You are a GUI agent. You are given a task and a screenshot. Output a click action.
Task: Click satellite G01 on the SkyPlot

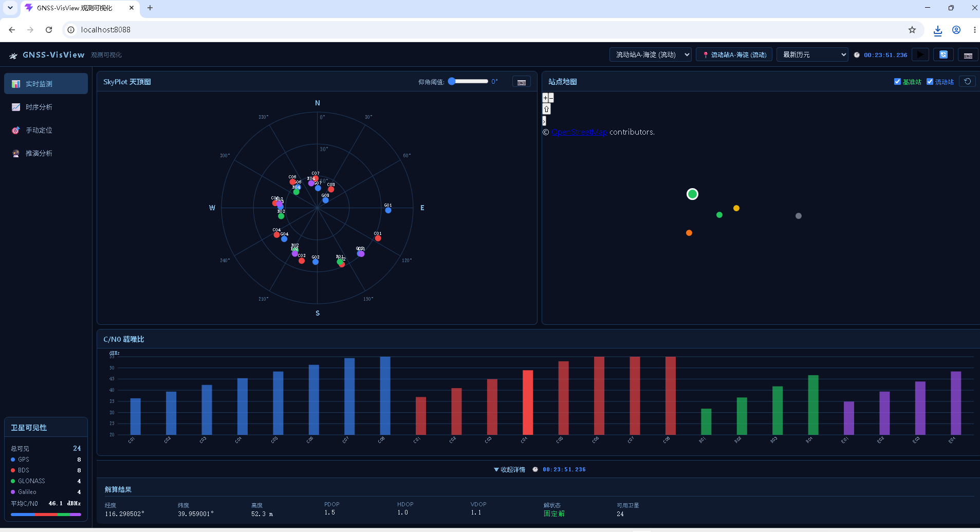[x=388, y=210]
